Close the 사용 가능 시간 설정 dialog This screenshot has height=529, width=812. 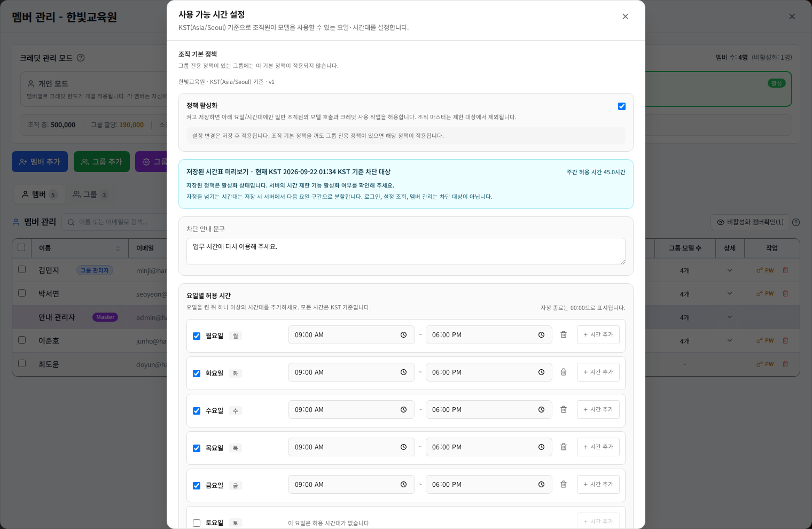(x=625, y=17)
